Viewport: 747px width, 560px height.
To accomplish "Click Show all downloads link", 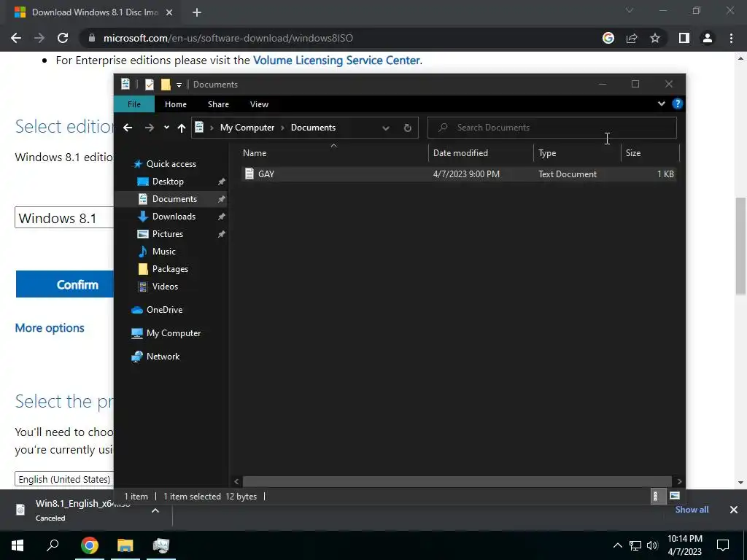I will click(x=692, y=510).
